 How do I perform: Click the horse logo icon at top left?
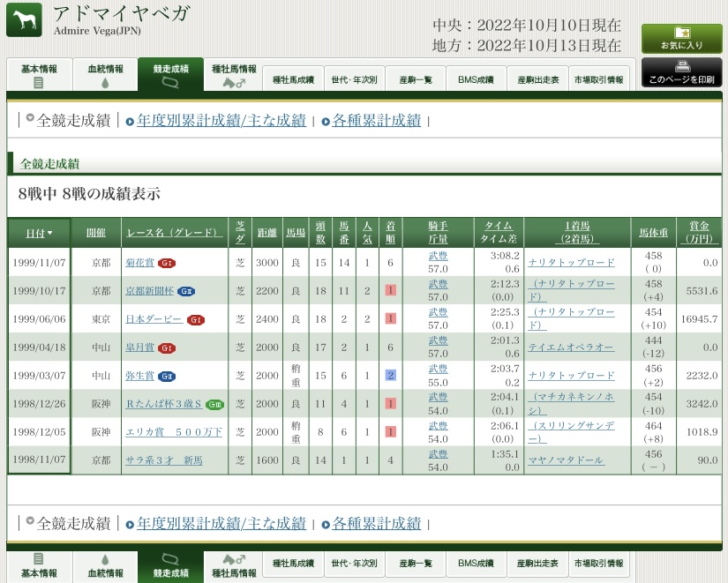point(24,20)
